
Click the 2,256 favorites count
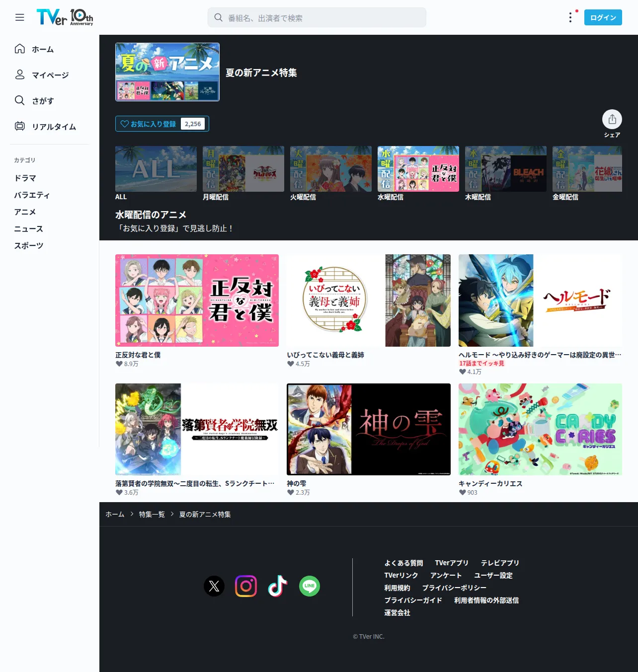(193, 124)
